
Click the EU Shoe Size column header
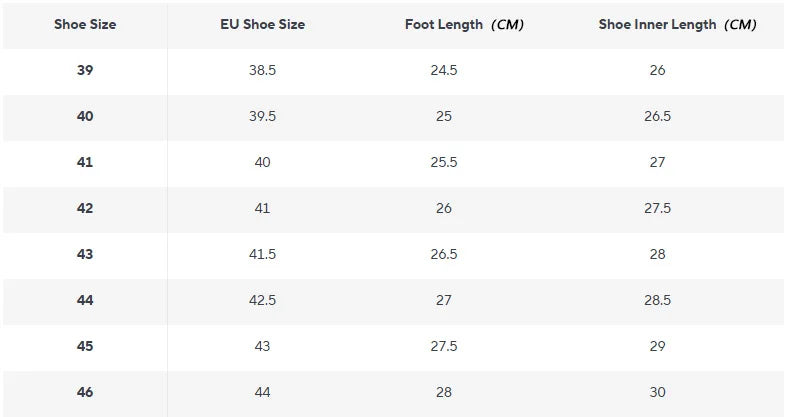pyautogui.click(x=262, y=24)
